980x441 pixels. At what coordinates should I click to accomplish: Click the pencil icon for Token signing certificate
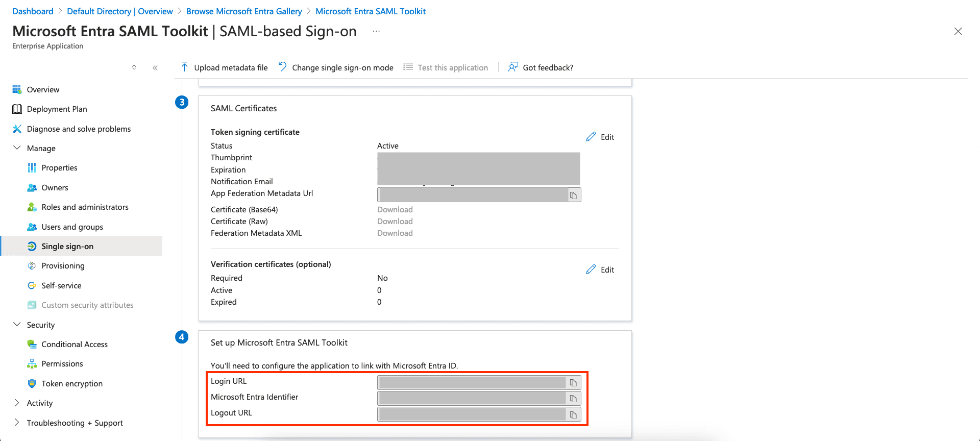point(591,137)
